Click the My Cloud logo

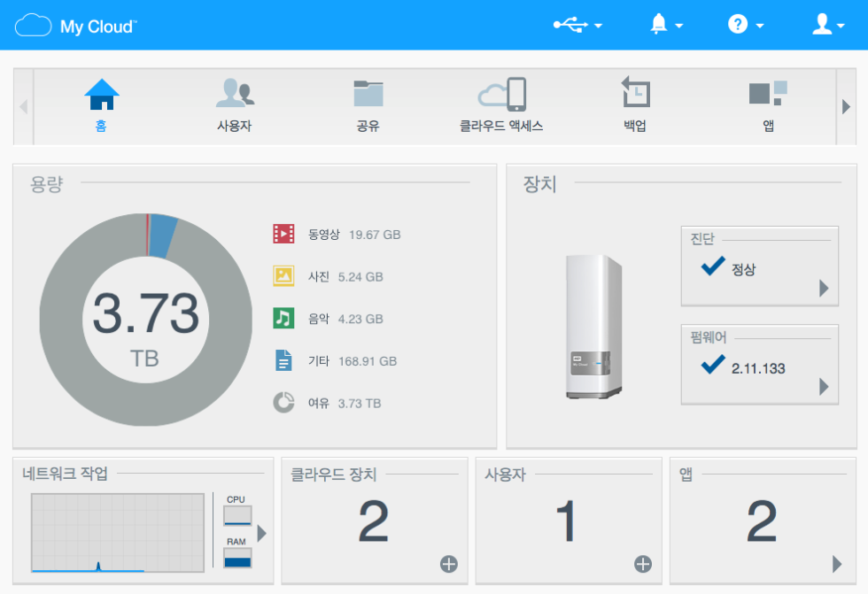click(x=76, y=26)
